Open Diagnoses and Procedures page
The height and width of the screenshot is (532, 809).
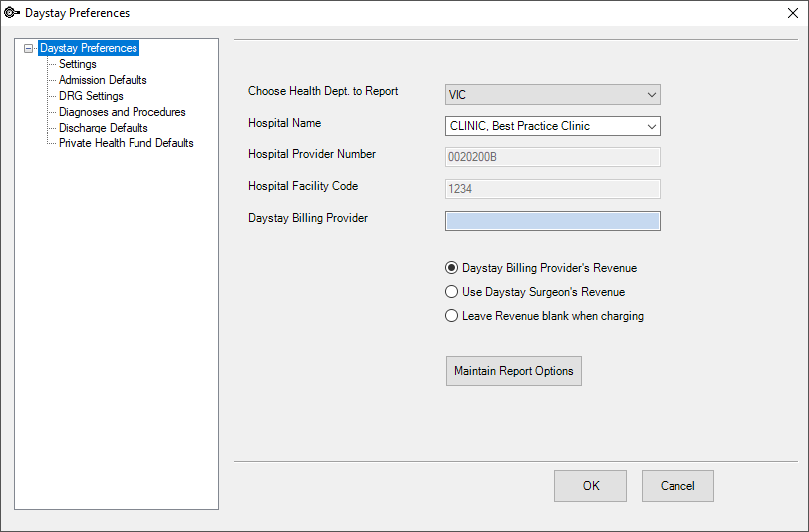[123, 112]
